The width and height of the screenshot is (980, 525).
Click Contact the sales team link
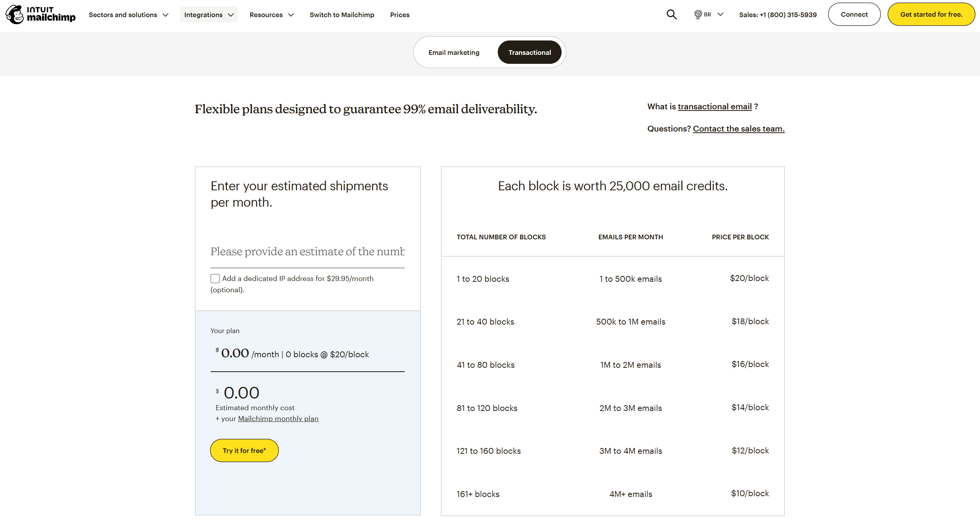click(x=739, y=128)
